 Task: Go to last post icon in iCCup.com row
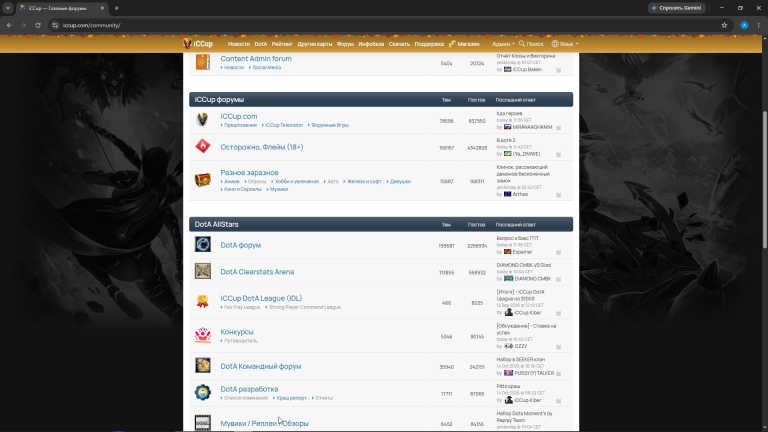[x=558, y=127]
